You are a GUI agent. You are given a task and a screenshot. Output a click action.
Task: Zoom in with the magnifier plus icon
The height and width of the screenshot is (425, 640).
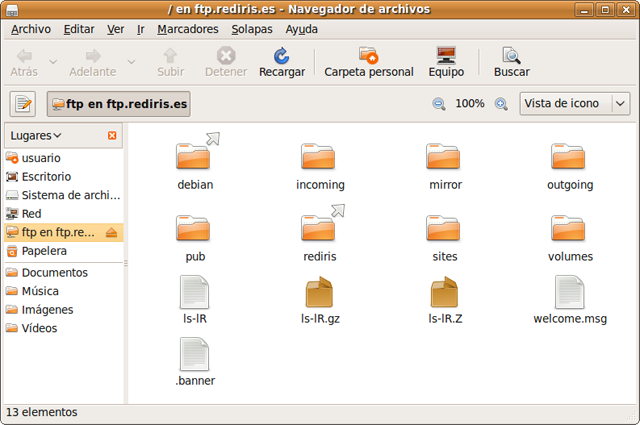click(x=501, y=104)
